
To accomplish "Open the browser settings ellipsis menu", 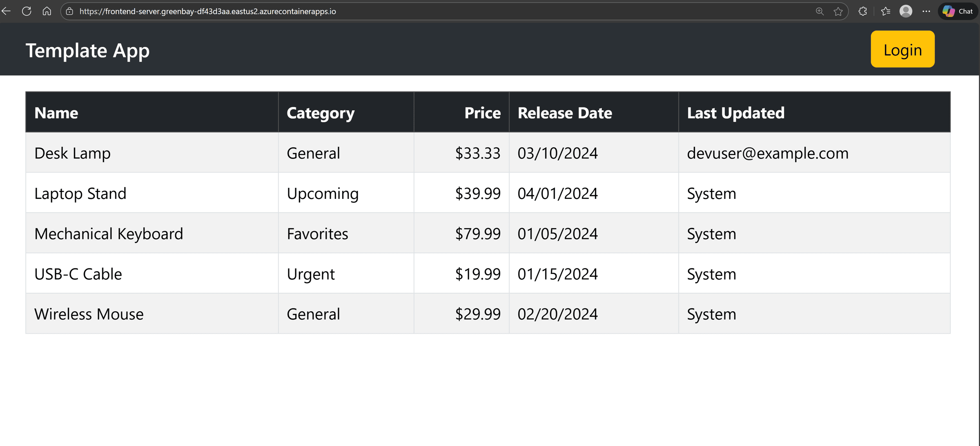I will tap(926, 11).
